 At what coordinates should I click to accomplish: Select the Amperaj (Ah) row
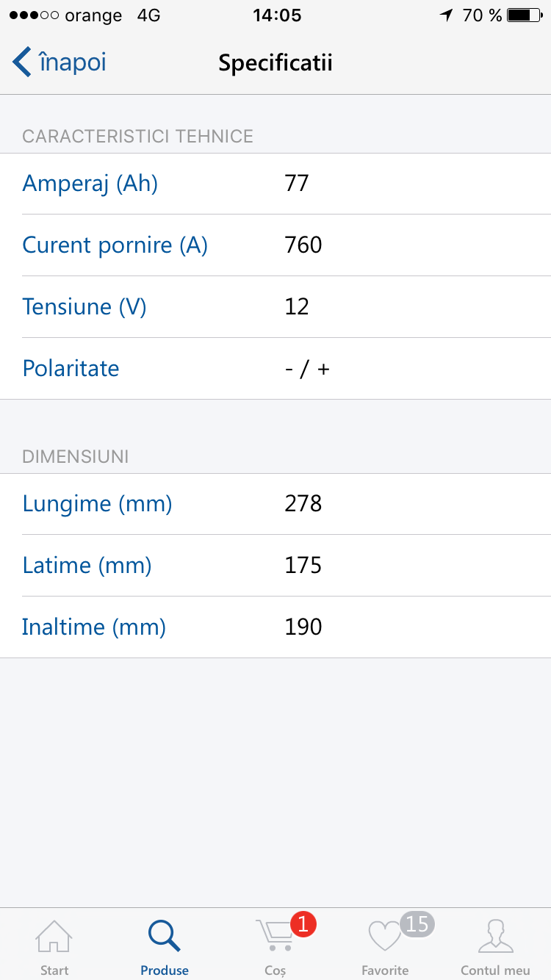coord(275,184)
